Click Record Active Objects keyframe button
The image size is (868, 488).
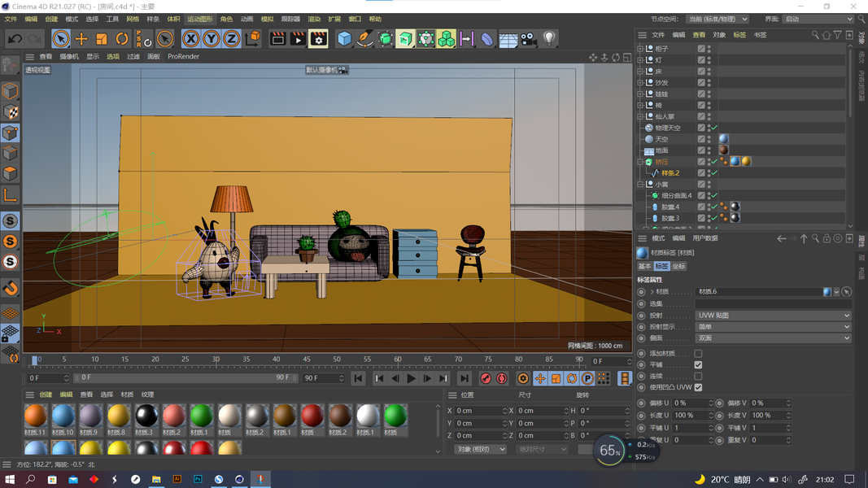tap(486, 378)
